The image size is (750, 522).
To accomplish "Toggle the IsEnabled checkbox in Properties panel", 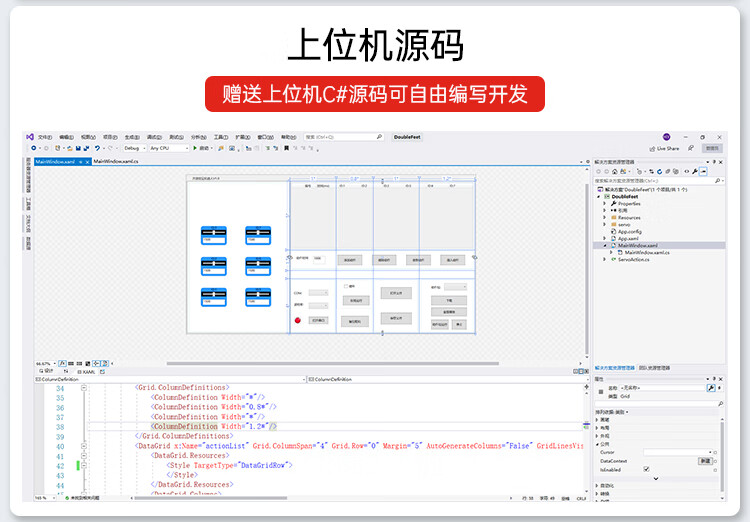I will [x=646, y=469].
